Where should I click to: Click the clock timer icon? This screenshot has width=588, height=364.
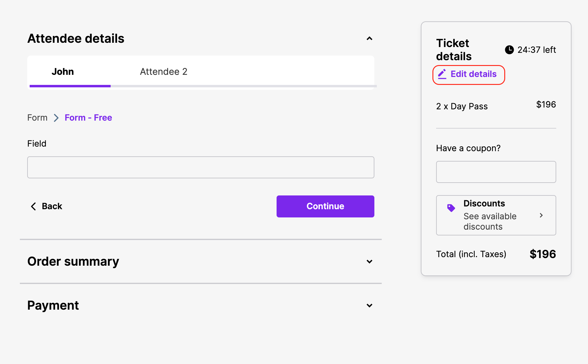click(x=509, y=50)
